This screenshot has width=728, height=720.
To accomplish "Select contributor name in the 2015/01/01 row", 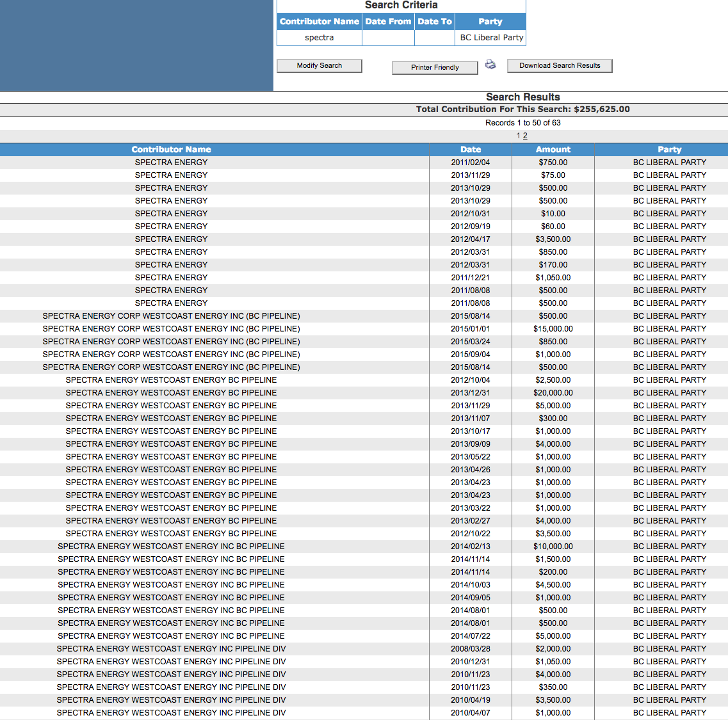I will pyautogui.click(x=171, y=329).
